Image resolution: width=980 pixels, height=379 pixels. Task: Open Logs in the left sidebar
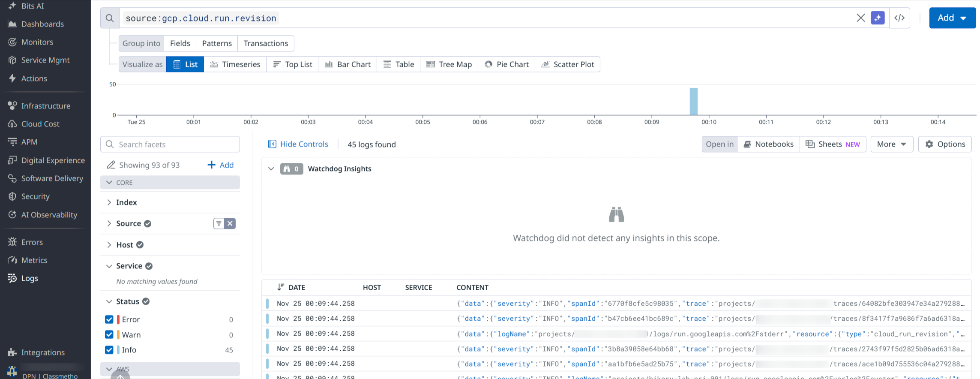(30, 278)
